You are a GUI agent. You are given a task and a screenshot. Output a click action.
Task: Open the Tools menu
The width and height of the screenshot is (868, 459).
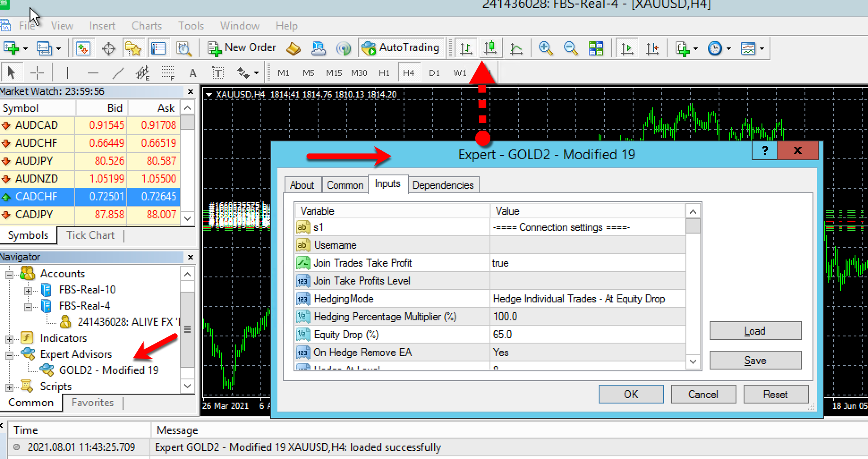click(x=191, y=26)
